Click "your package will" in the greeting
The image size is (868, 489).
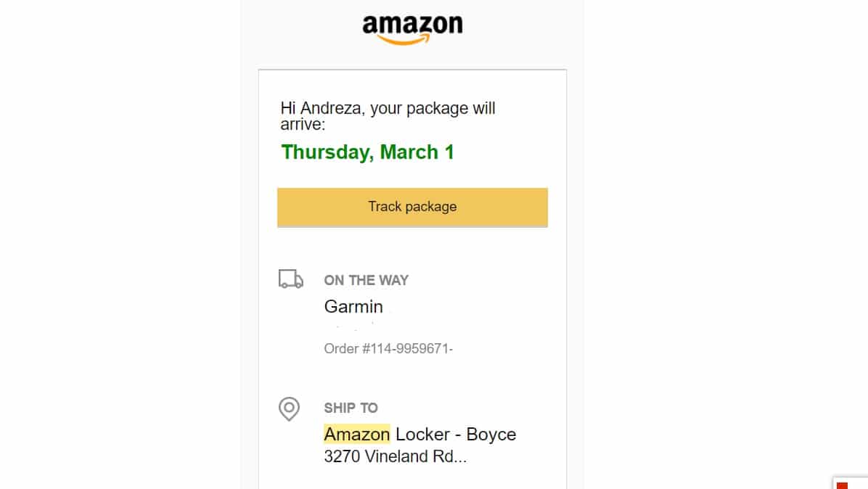coord(433,109)
